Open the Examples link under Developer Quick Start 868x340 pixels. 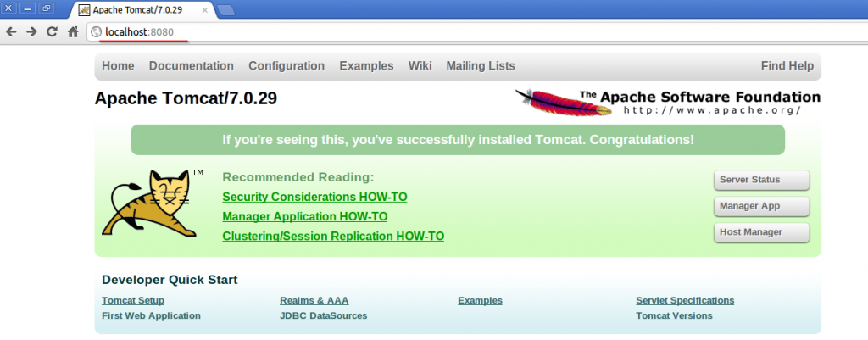click(480, 301)
